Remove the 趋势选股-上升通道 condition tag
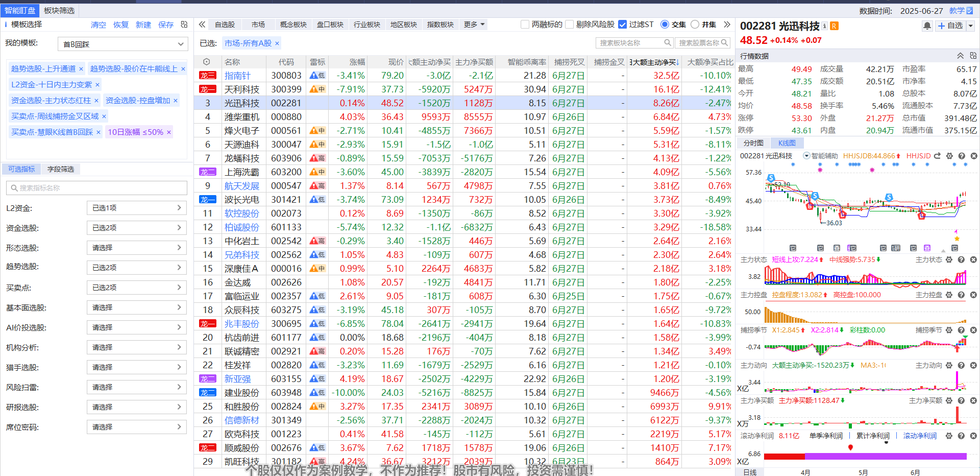The image size is (980, 476). point(81,69)
